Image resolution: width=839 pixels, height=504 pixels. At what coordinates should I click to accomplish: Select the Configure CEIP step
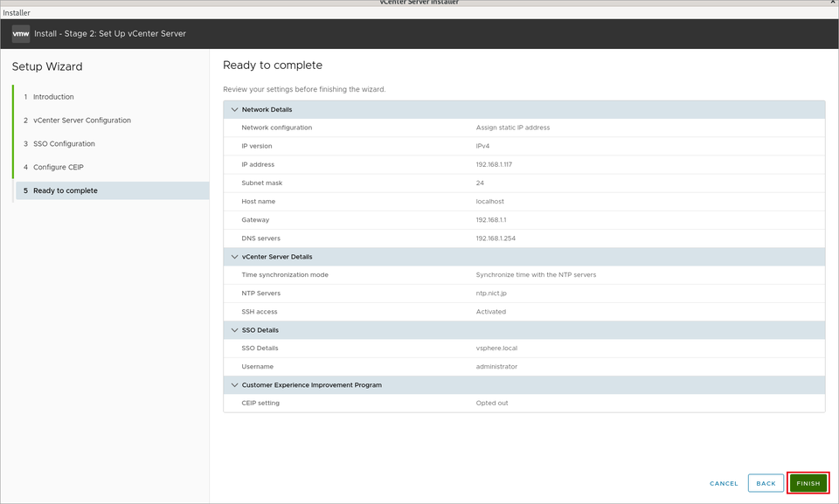coord(59,168)
